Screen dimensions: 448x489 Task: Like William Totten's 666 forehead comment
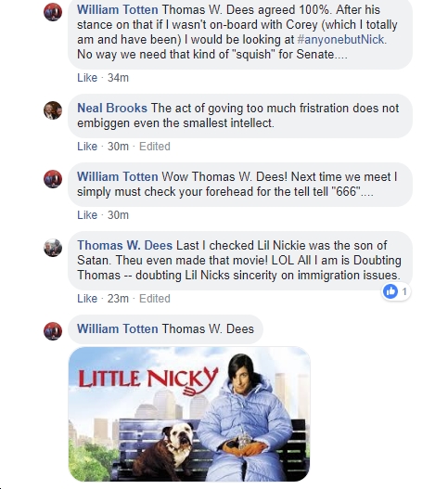point(87,215)
